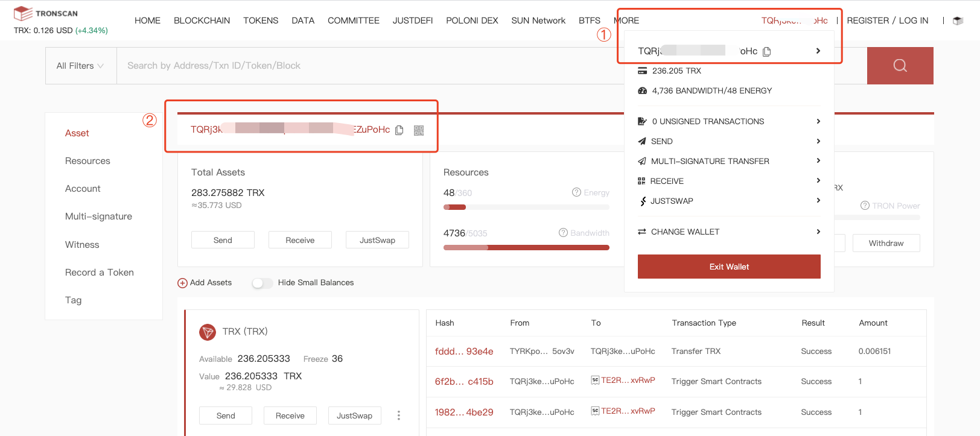Screen dimensions: 980x436
Task: Click Receive button in TRX card
Action: (x=290, y=415)
